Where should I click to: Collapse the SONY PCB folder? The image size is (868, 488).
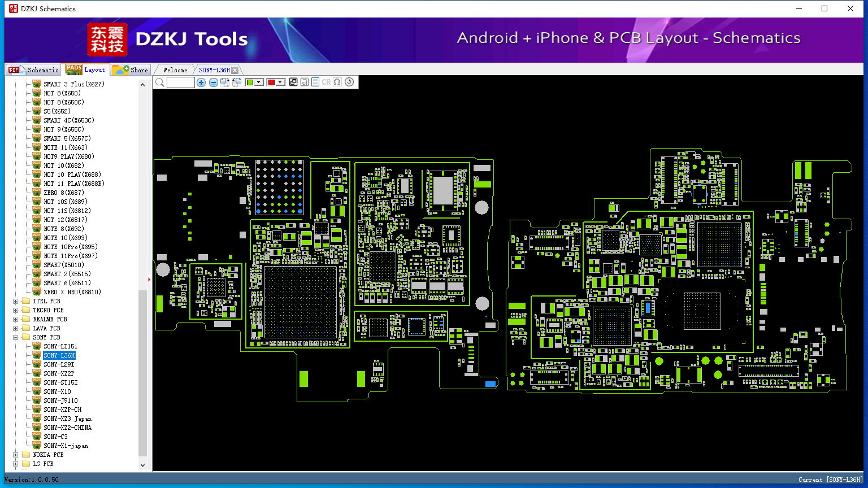[x=16, y=337]
